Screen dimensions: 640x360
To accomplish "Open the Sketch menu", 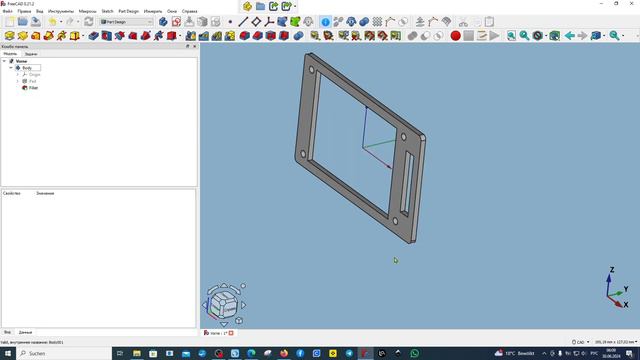I will [x=107, y=11].
